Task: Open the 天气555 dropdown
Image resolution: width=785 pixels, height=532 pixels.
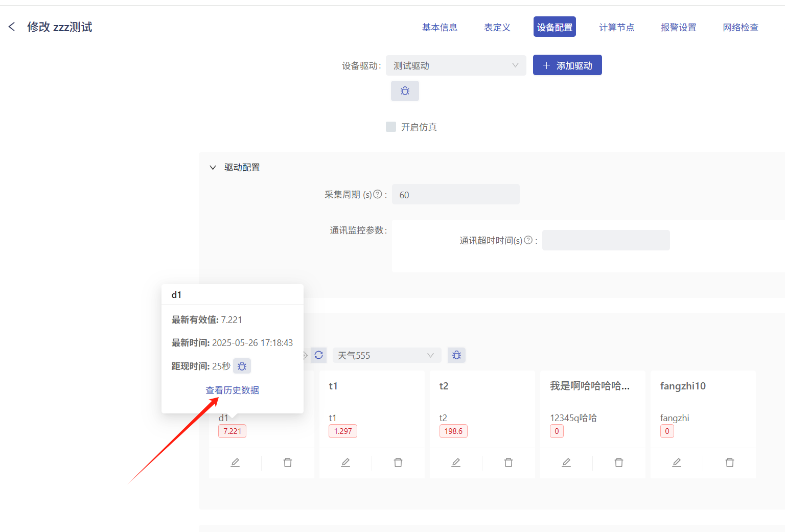Action: coord(386,355)
